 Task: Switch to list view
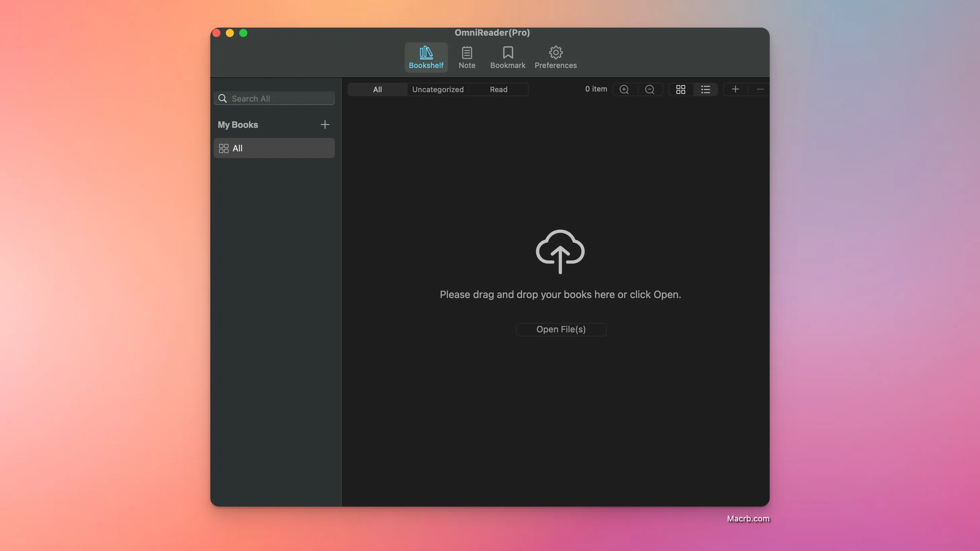point(706,89)
